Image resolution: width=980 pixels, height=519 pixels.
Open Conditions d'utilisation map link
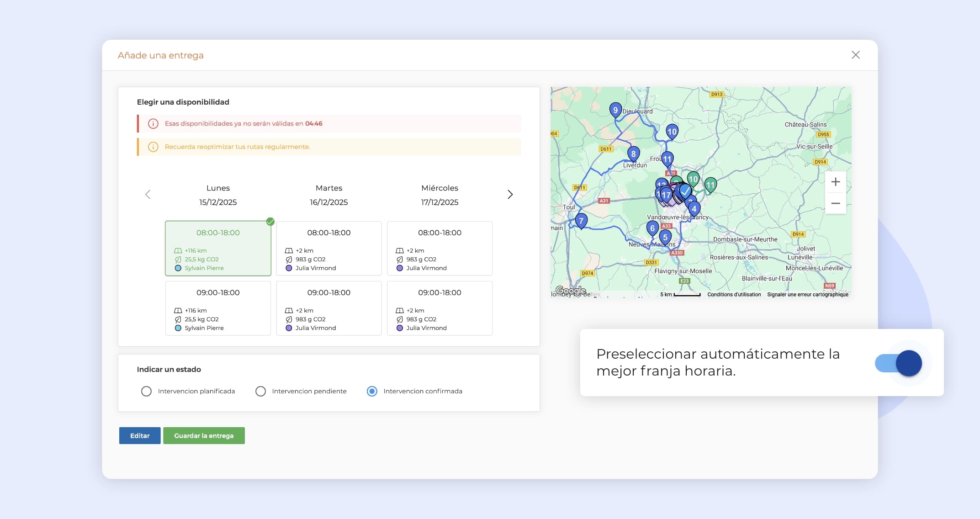[734, 295]
